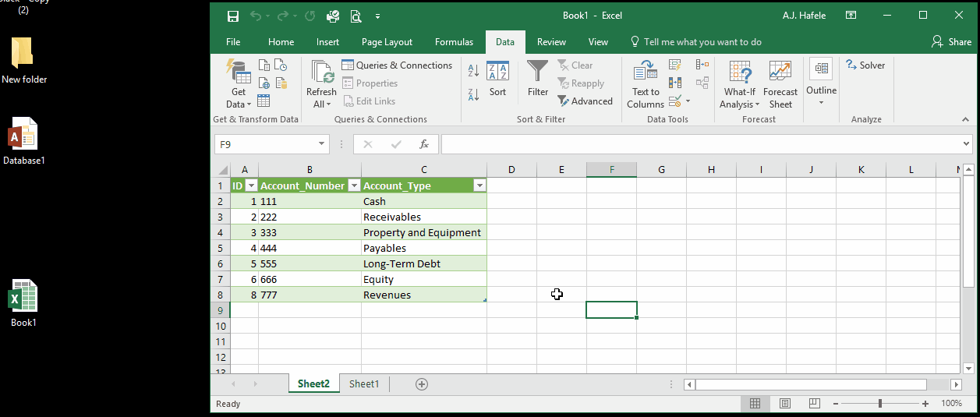Image resolution: width=980 pixels, height=417 pixels.
Task: Show the Queries & Connections pane
Action: [397, 65]
